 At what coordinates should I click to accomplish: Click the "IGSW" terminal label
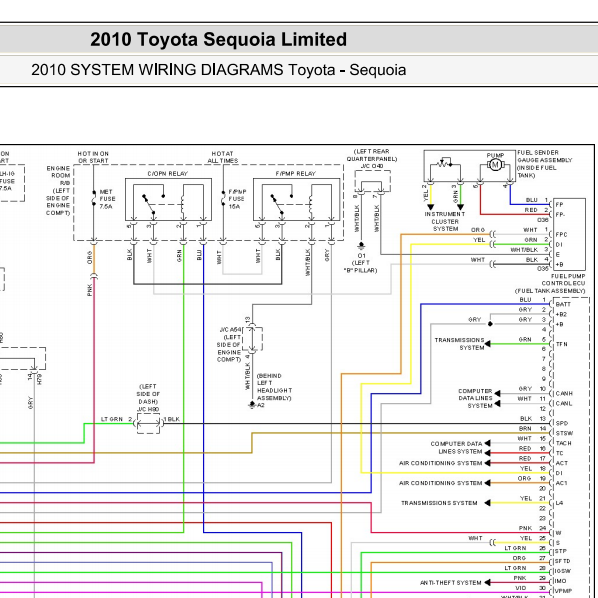click(x=563, y=571)
